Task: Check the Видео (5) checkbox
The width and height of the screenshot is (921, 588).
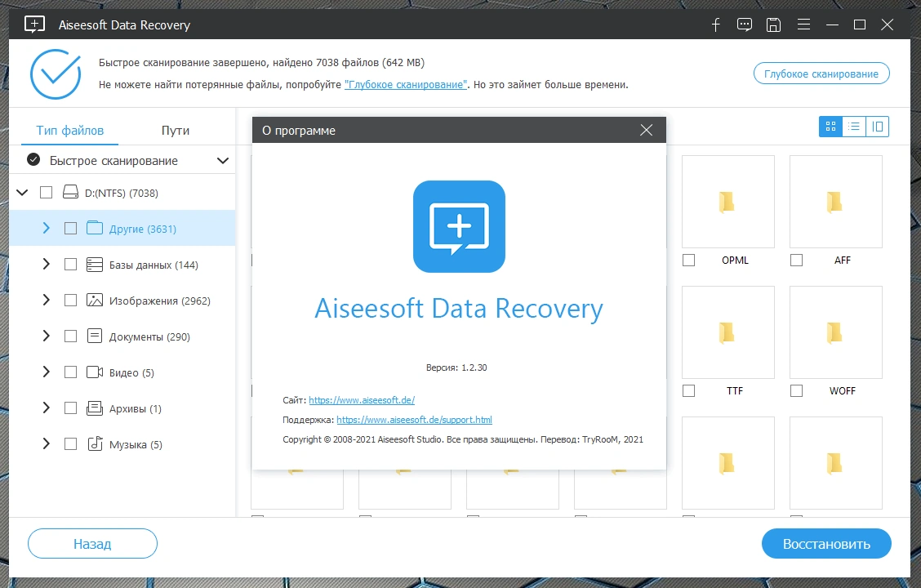Action: [70, 372]
